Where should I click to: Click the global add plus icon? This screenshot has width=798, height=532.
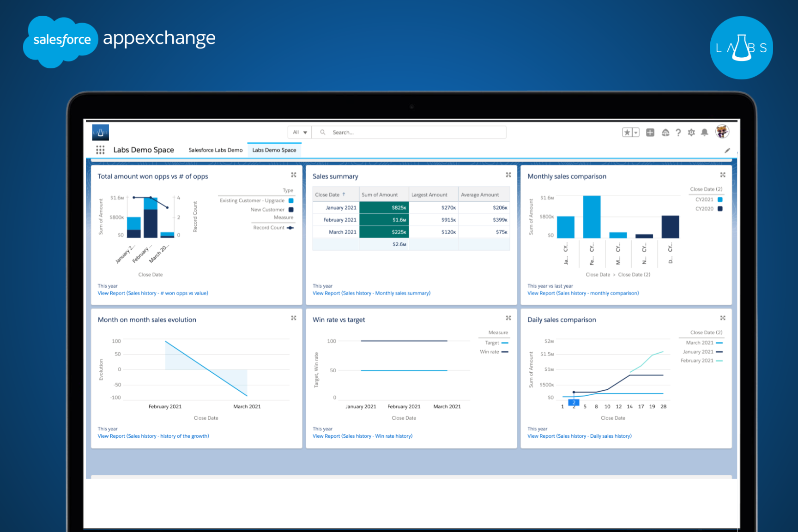(x=650, y=132)
